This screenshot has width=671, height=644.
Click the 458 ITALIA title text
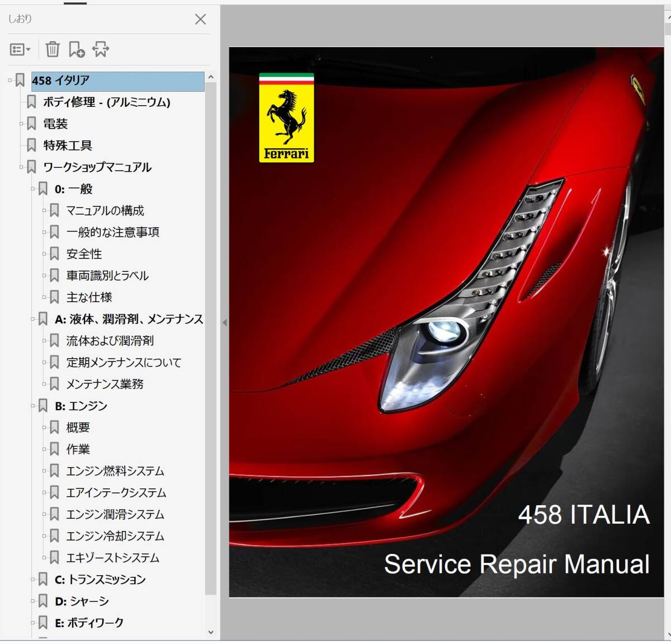[584, 515]
